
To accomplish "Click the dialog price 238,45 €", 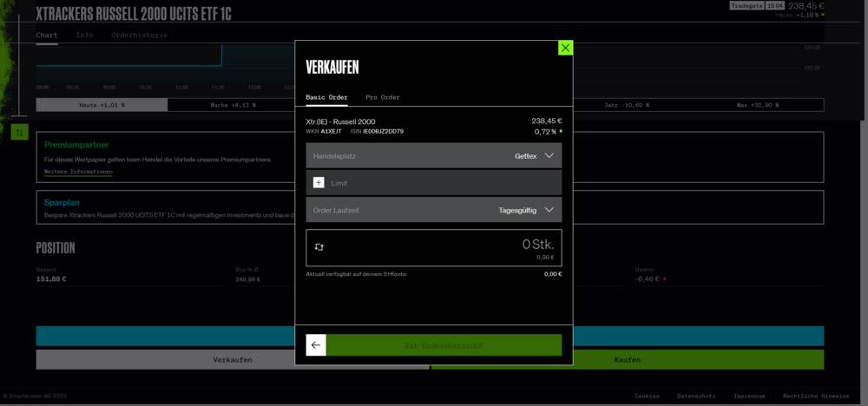I will [546, 121].
